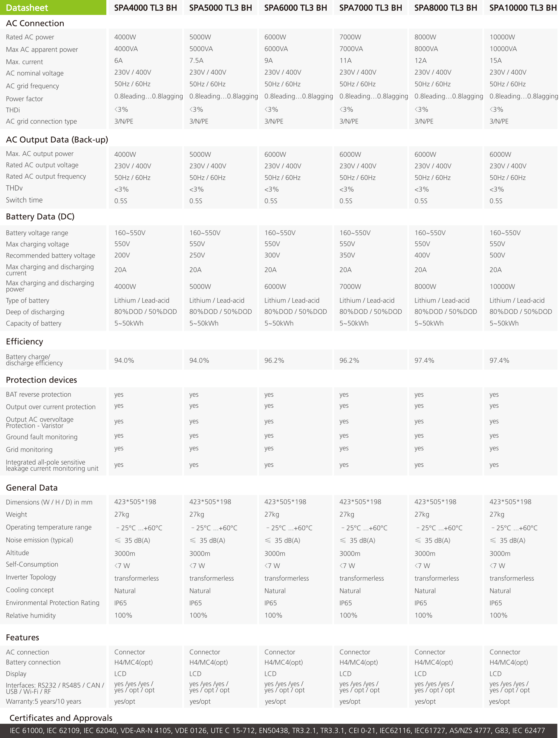
Task: Click the Environmental Protection Rating row label
Action: pos(52,603)
